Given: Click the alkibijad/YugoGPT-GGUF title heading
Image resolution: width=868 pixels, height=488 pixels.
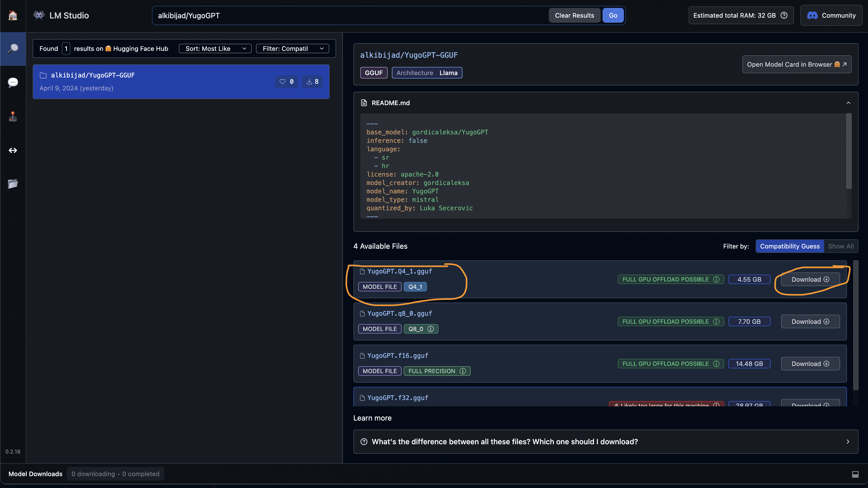Looking at the screenshot, I should click(x=409, y=55).
